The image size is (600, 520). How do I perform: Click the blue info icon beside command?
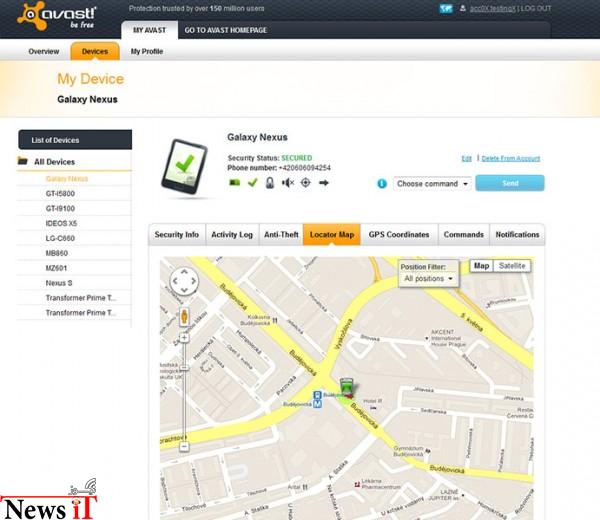pos(382,184)
